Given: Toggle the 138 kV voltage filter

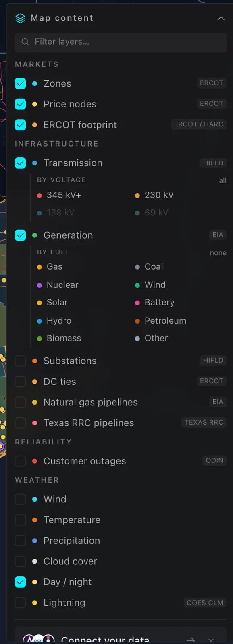Looking at the screenshot, I should (56, 213).
